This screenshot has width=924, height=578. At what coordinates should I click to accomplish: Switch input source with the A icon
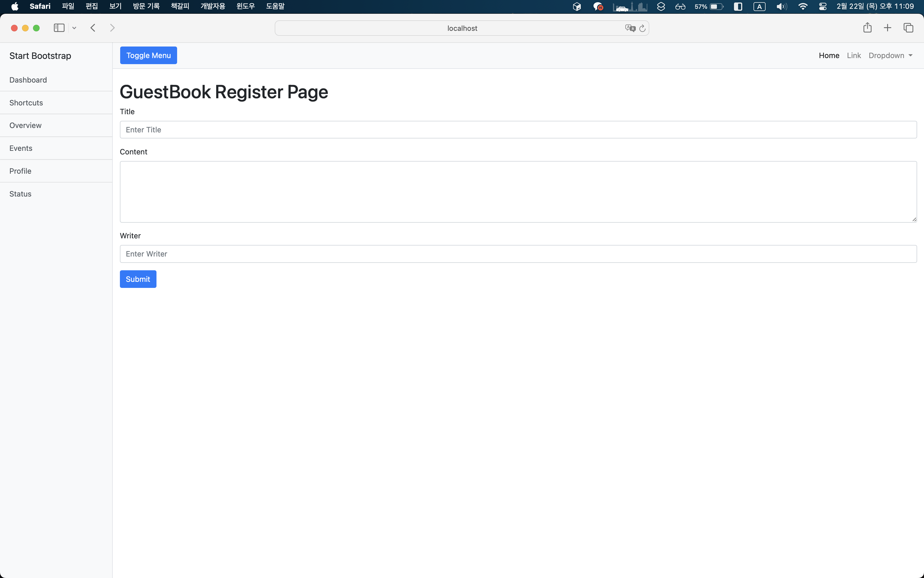pyautogui.click(x=760, y=7)
